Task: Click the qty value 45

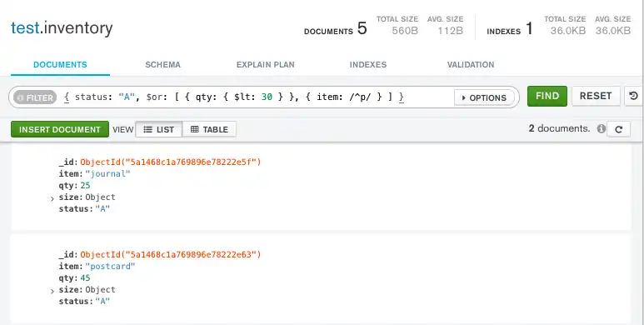Action: tap(85, 278)
